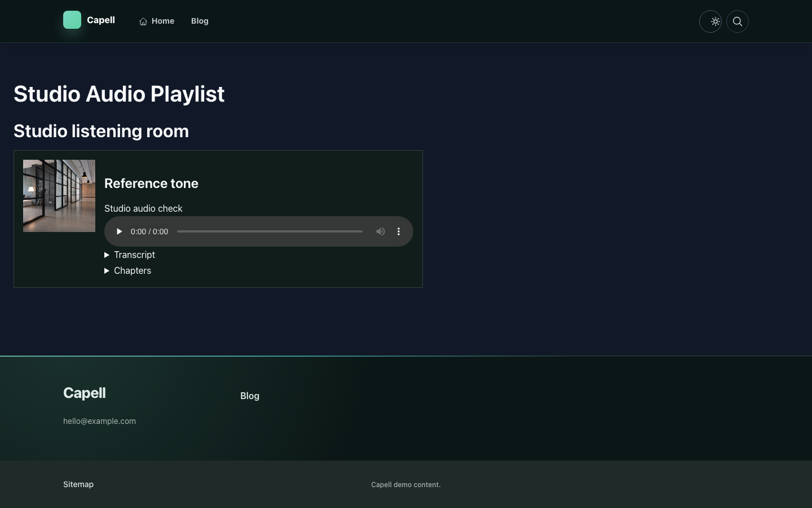The height and width of the screenshot is (508, 812).
Task: Toggle the light/dark theme sun button
Action: (x=710, y=21)
